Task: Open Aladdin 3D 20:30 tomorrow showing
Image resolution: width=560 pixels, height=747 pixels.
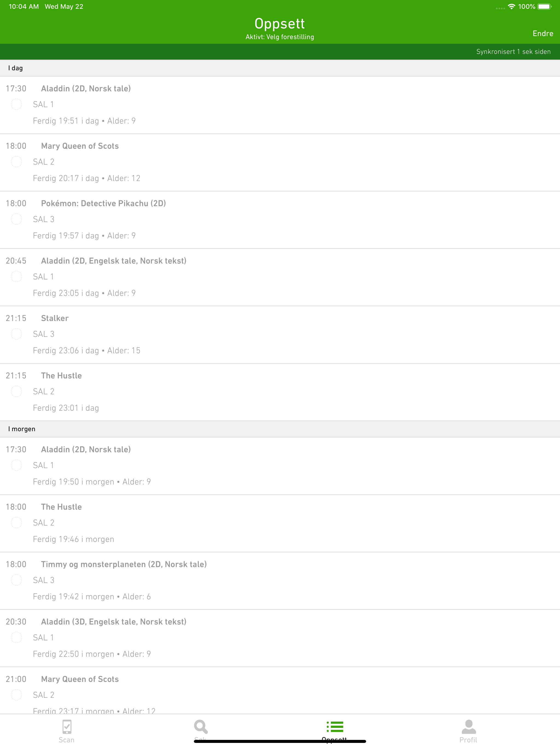Action: coord(280,638)
